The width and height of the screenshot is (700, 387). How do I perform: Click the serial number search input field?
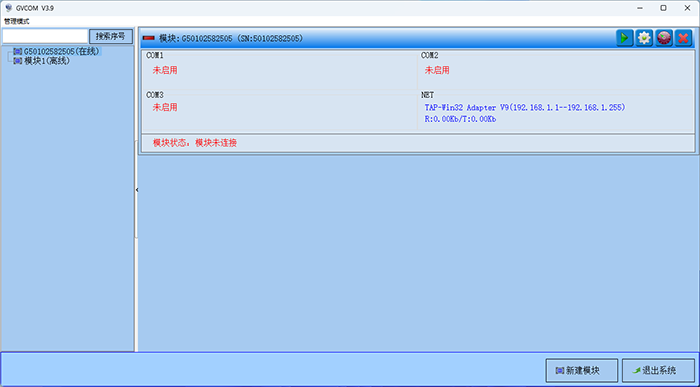point(45,36)
